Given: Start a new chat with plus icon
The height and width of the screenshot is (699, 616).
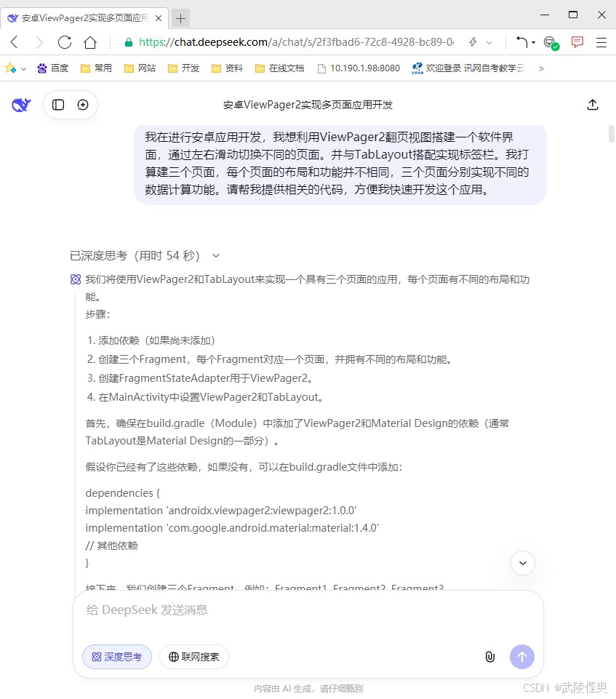Looking at the screenshot, I should 83,105.
